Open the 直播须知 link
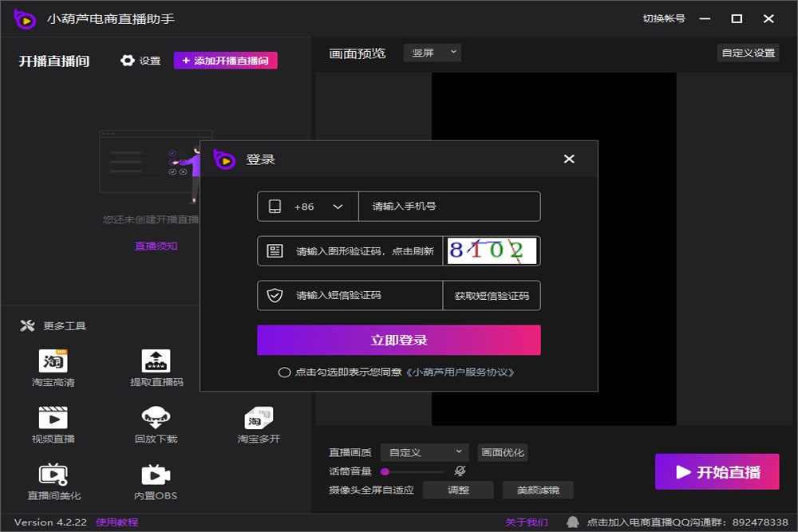The height and width of the screenshot is (532, 798). click(156, 246)
